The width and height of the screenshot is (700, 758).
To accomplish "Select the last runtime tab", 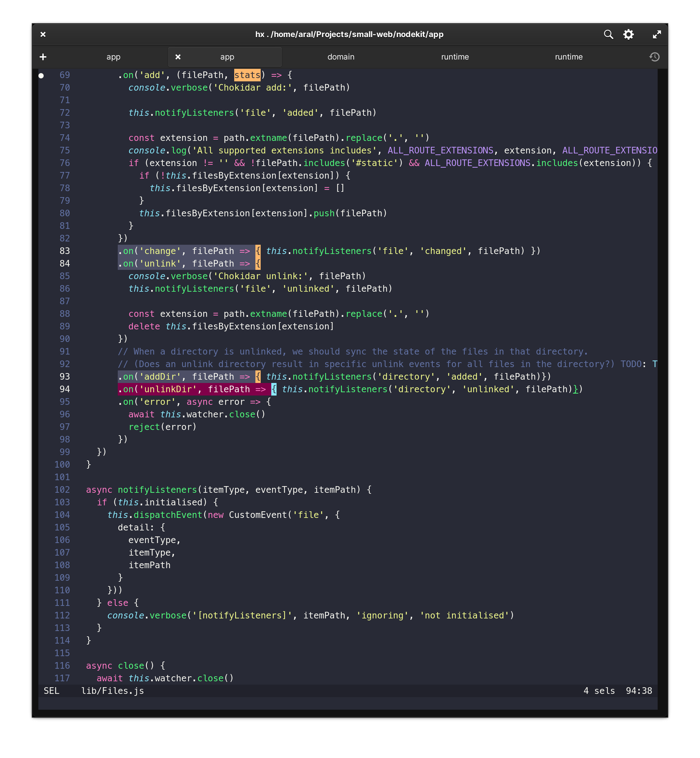I will tap(568, 57).
